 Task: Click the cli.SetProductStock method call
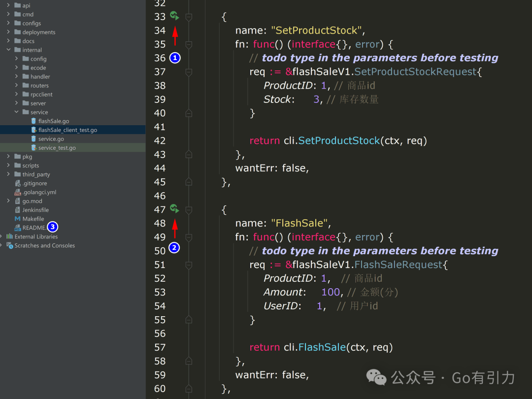(339, 141)
